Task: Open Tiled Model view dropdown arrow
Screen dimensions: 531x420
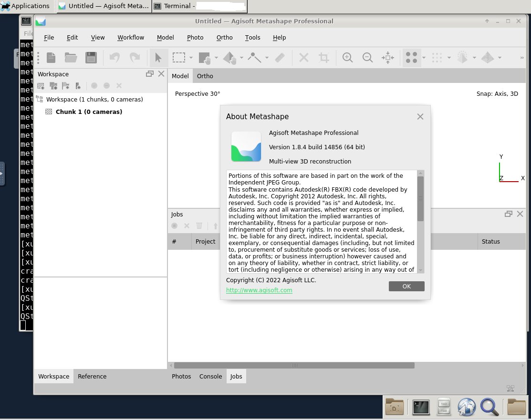Action: pyautogui.click(x=500, y=58)
